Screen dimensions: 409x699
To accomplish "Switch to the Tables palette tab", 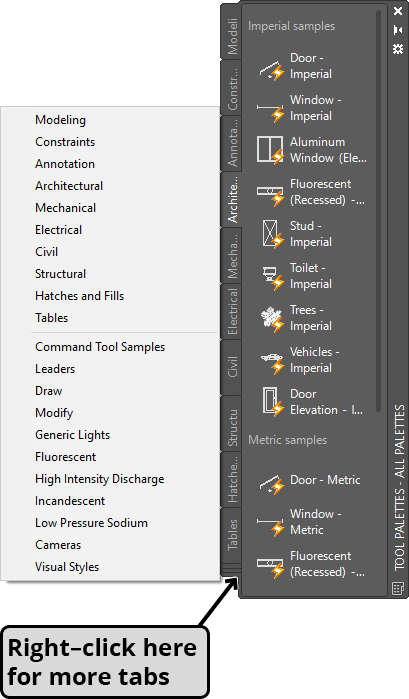I will pos(231,535).
